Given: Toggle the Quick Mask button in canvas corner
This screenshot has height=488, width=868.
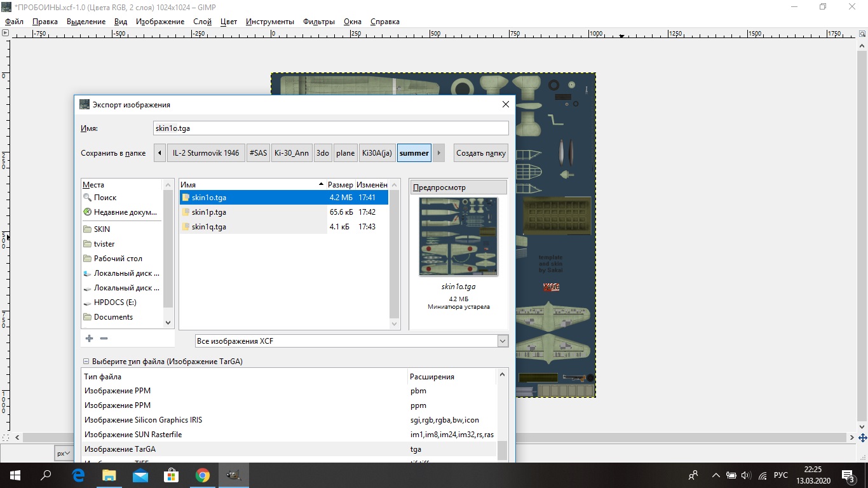Looking at the screenshot, I should 6,438.
